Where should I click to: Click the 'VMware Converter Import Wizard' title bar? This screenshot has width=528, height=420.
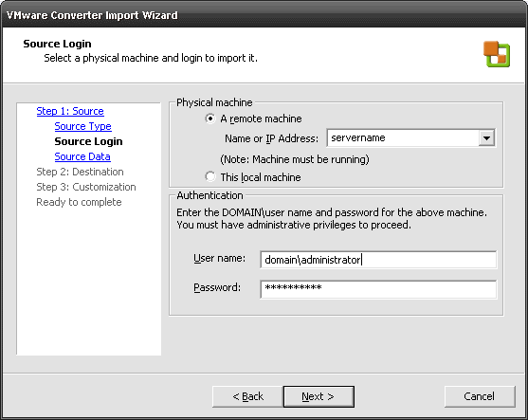[x=264, y=15]
